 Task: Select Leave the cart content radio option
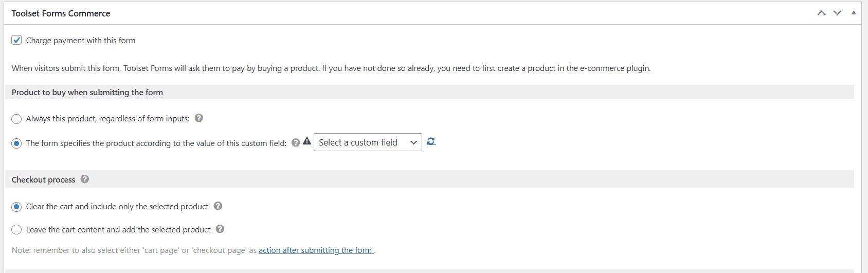pos(16,229)
